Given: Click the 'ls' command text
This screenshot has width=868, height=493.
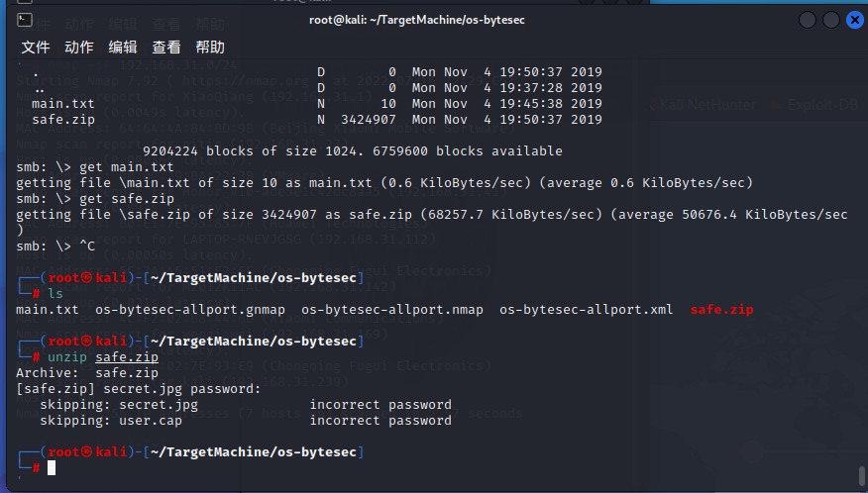Looking at the screenshot, I should [x=55, y=294].
